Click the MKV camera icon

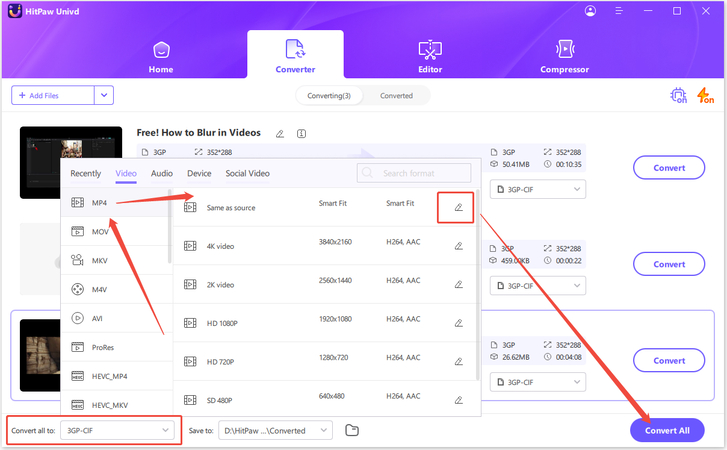[x=77, y=260]
